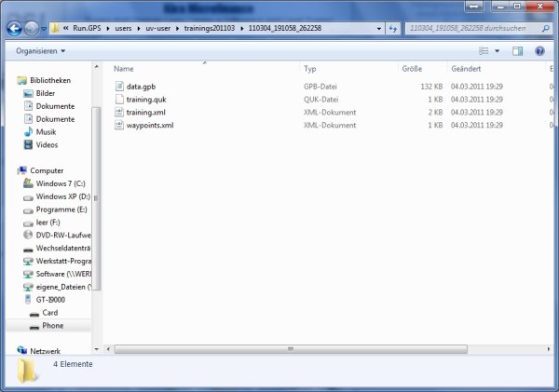Expand the view options dropdown arrow
559x392 pixels.
pyautogui.click(x=498, y=50)
